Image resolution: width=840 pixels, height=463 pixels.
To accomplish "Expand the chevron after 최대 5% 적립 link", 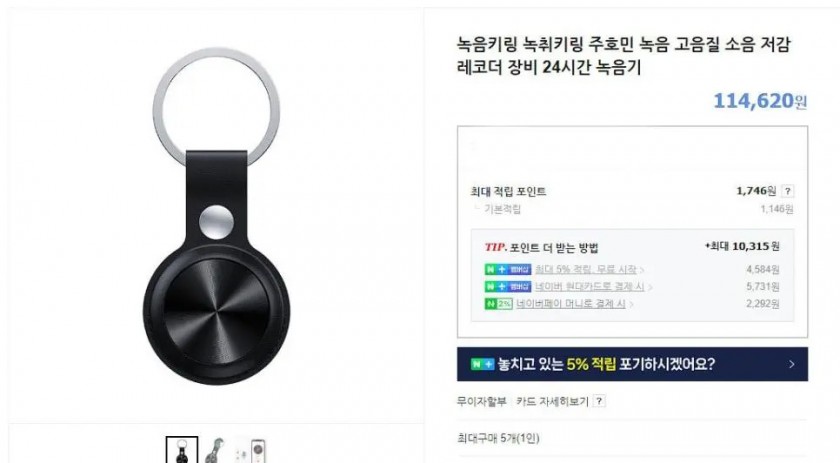I will click(x=642, y=270).
